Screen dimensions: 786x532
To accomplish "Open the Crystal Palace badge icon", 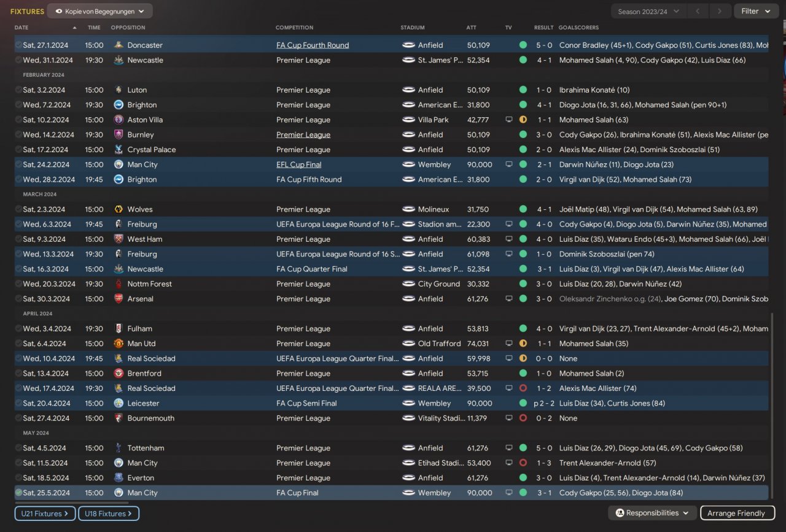I will coord(119,150).
